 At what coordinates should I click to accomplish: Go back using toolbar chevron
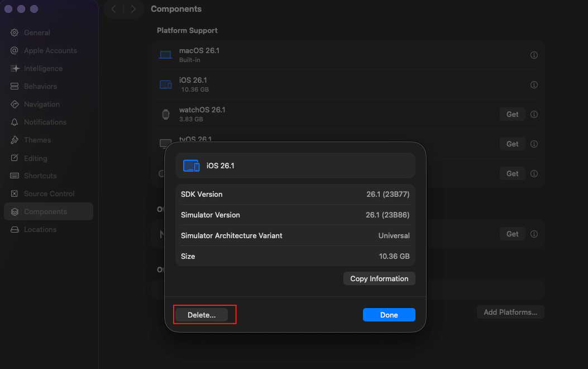(x=113, y=9)
